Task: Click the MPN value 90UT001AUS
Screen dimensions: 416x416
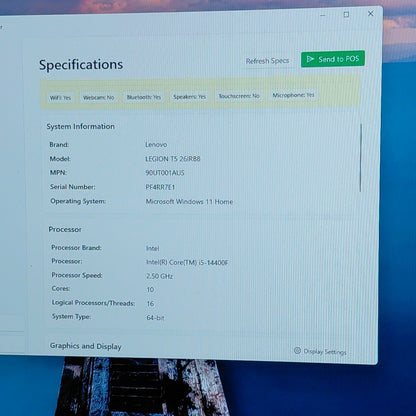Action: click(165, 173)
